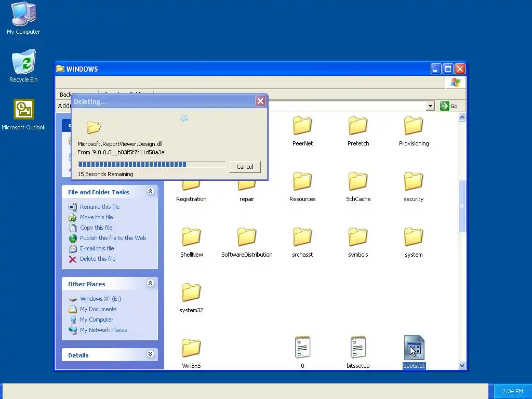This screenshot has width=532, height=399.
Task: Click the WINDOWS title bar folder icon
Action: (60, 69)
